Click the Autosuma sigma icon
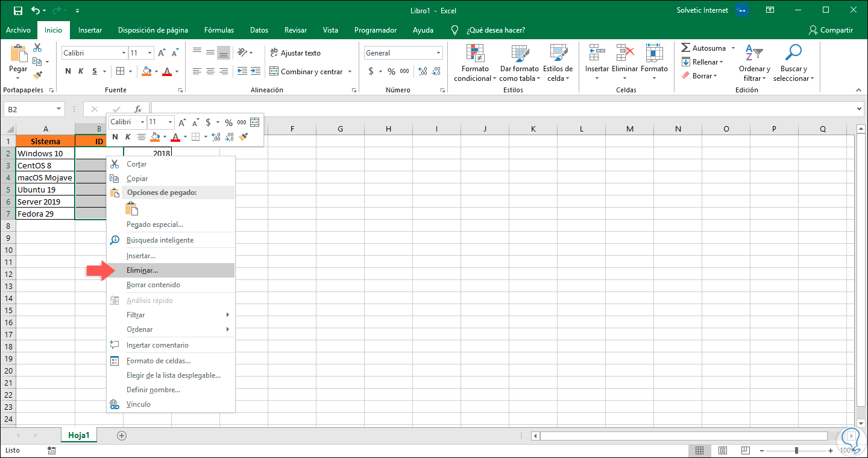This screenshot has height=458, width=868. coord(686,48)
